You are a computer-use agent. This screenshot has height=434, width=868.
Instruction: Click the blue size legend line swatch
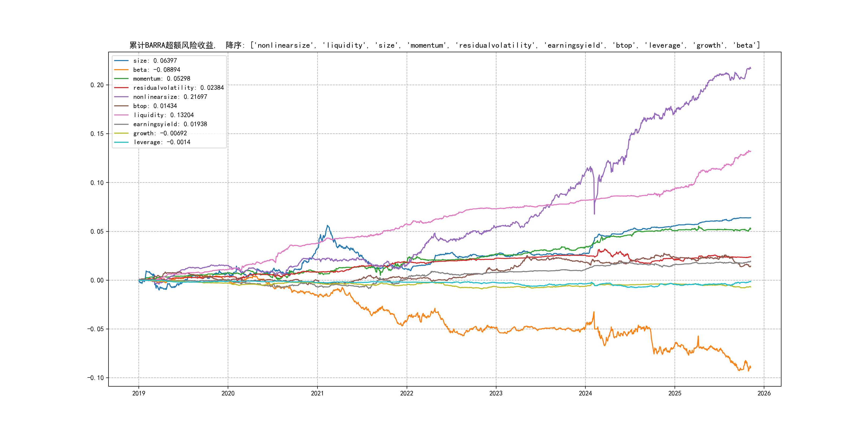[121, 61]
